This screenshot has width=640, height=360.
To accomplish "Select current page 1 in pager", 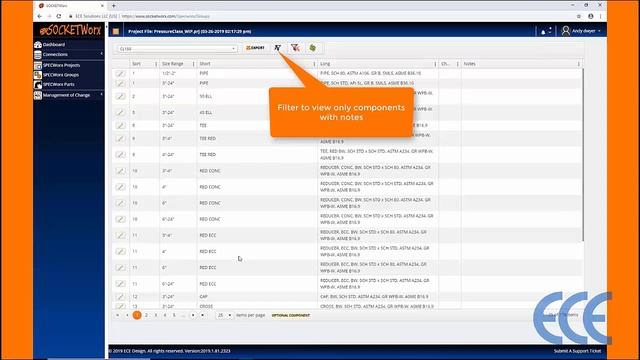I will (137, 315).
